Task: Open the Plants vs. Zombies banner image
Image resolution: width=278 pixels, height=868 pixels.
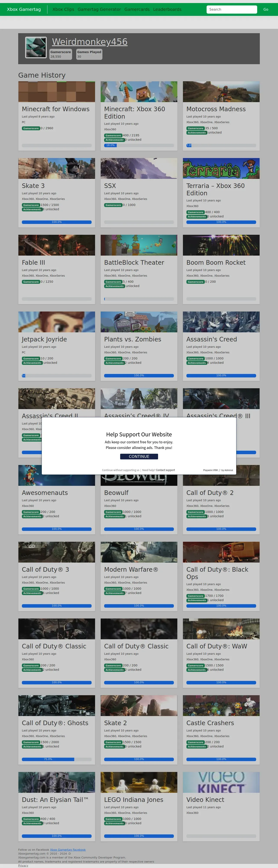Action: pyautogui.click(x=139, y=322)
